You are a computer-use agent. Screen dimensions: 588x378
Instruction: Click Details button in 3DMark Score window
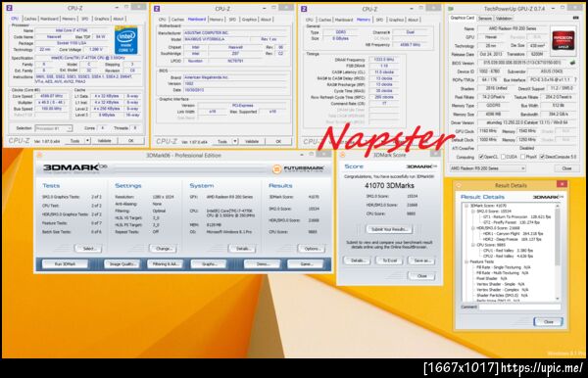pyautogui.click(x=357, y=260)
